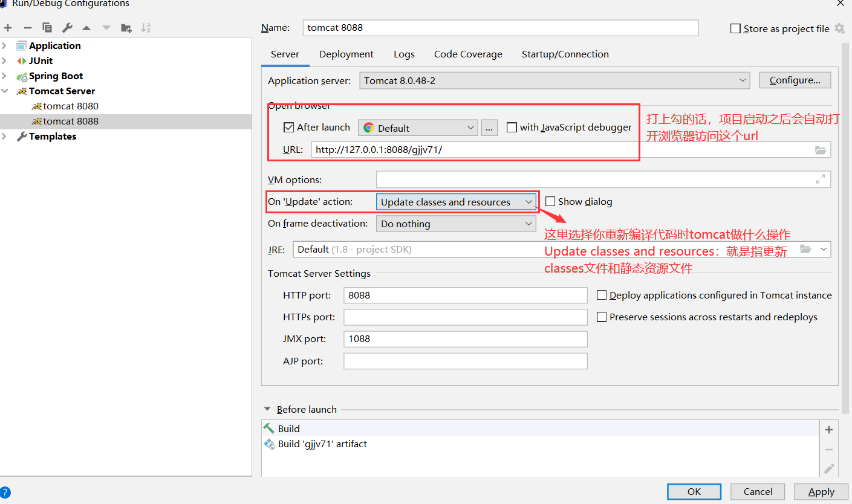Uncheck After launch checkbox
This screenshot has height=504, width=852.
[288, 128]
